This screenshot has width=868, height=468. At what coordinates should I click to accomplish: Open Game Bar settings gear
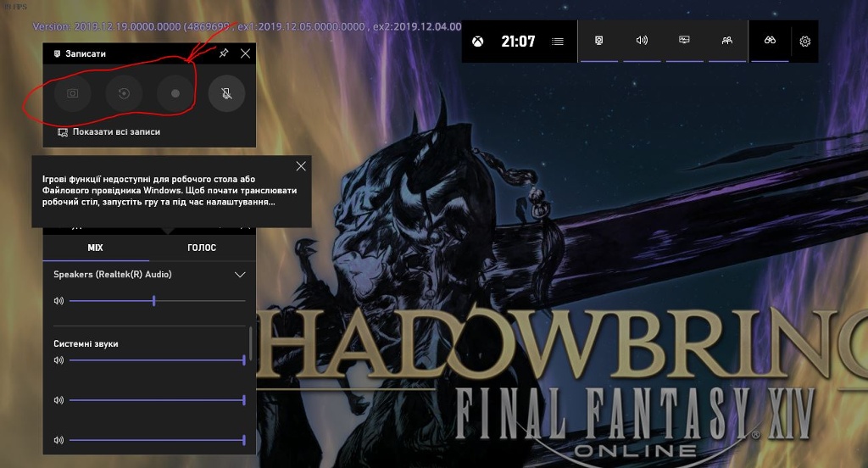(x=805, y=41)
